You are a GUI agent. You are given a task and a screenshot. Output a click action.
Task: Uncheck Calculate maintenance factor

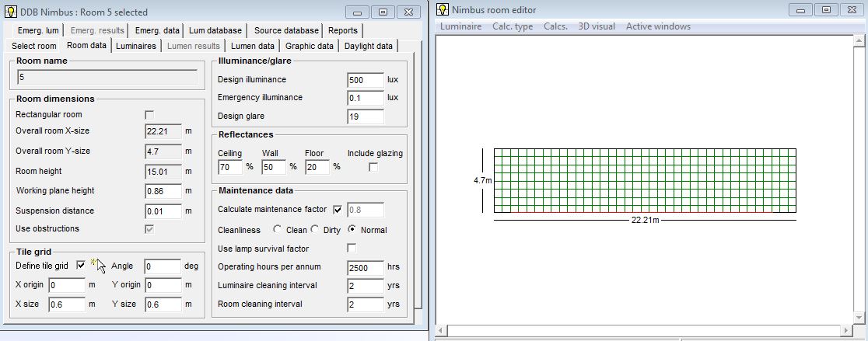coord(337,210)
